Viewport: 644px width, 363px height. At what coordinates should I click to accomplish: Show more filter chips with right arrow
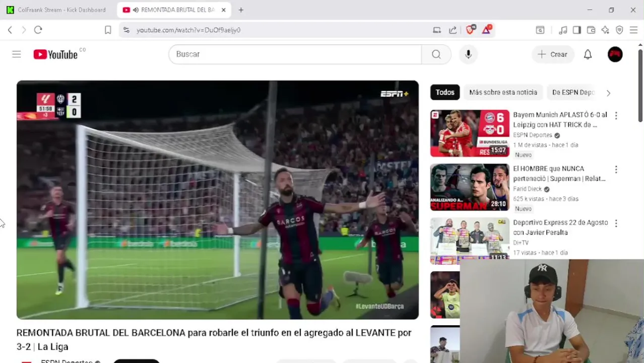point(608,93)
